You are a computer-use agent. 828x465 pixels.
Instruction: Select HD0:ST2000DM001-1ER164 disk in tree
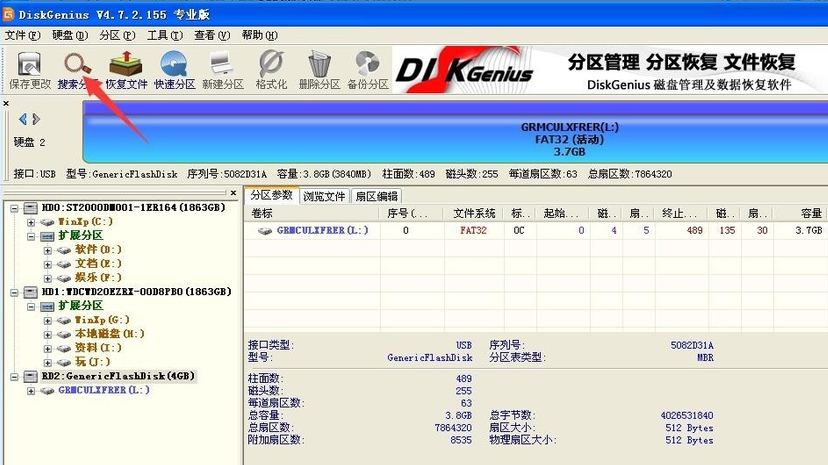133,207
